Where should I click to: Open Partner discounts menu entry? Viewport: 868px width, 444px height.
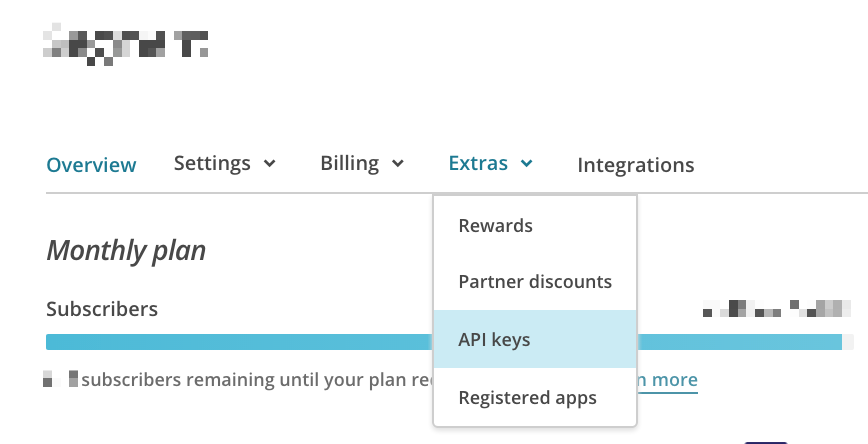(x=534, y=282)
